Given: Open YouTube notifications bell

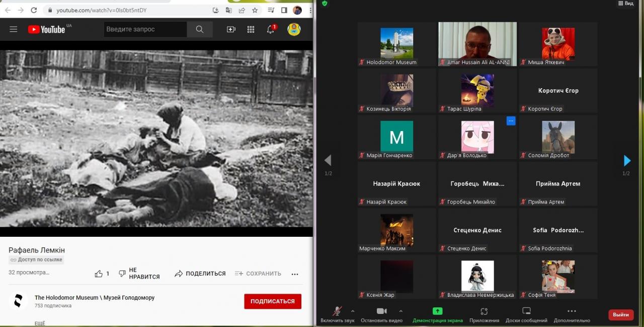Looking at the screenshot, I should [x=271, y=29].
